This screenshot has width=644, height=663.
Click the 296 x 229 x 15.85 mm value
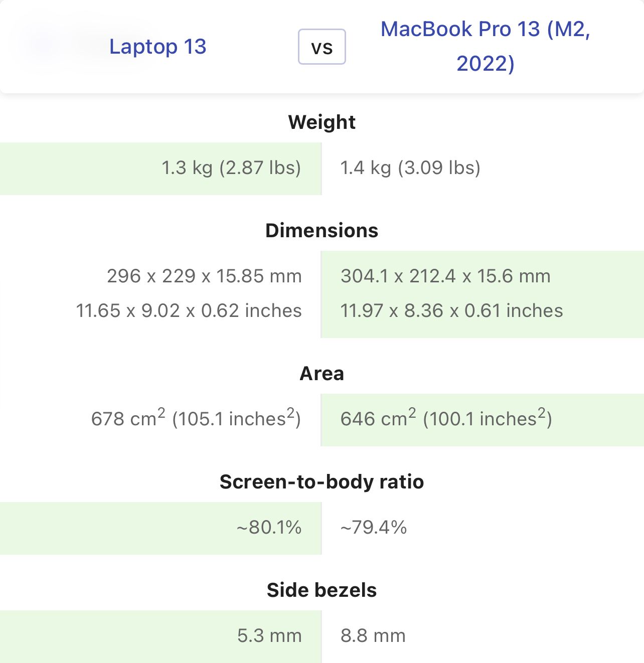pyautogui.click(x=204, y=276)
